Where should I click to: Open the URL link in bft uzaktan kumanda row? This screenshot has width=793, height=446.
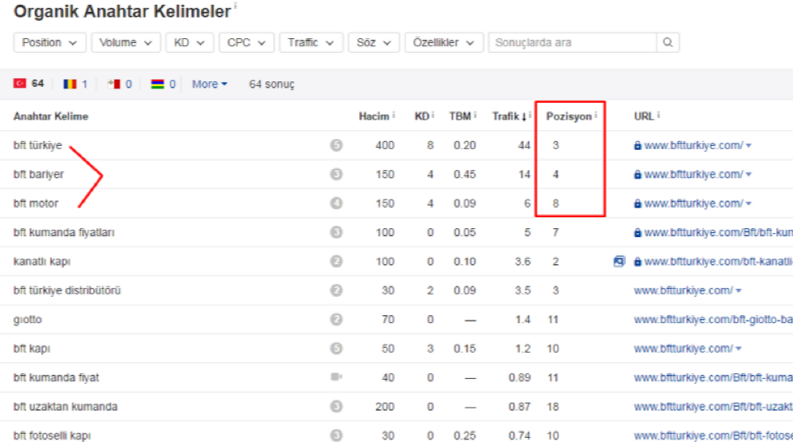pos(713,407)
